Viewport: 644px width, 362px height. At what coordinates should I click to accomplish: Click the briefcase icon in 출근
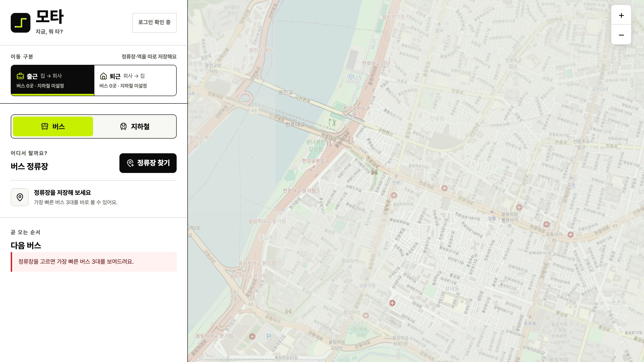pos(20,76)
